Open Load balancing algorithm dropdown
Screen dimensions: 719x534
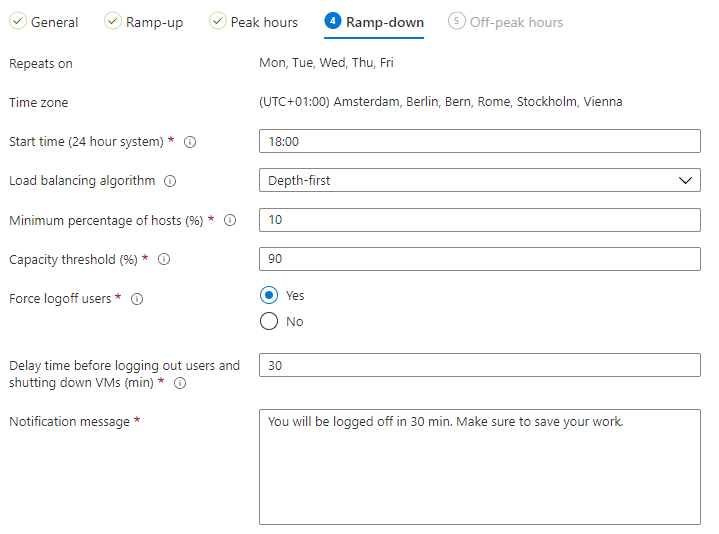click(x=480, y=180)
